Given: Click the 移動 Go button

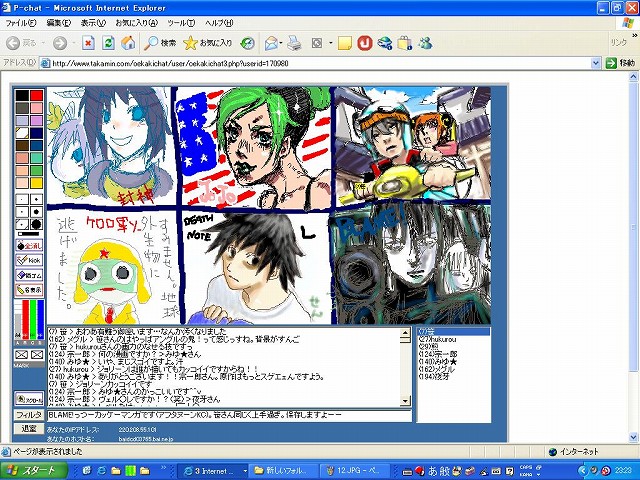Looking at the screenshot, I should click(620, 63).
